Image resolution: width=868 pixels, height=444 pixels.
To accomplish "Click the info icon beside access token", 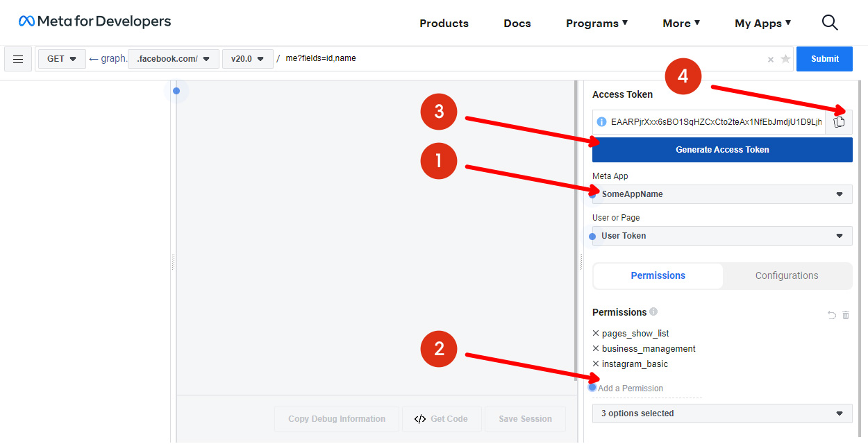I will (601, 122).
